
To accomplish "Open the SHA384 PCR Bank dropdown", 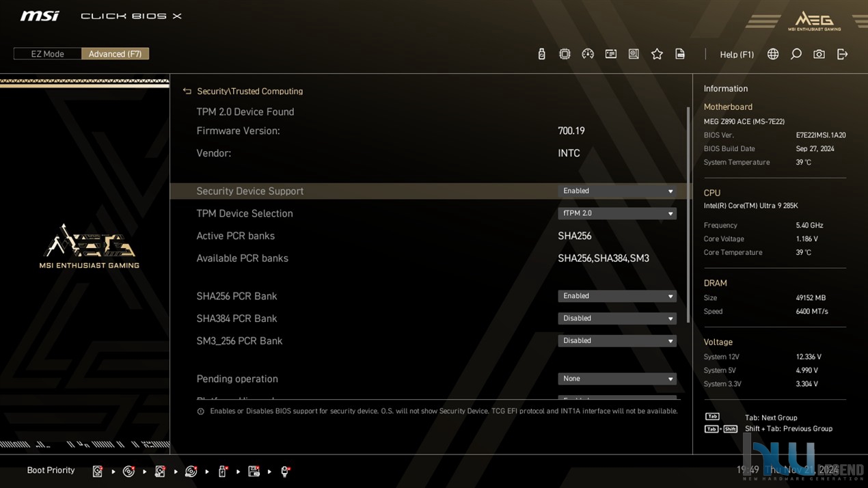I will 617,318.
